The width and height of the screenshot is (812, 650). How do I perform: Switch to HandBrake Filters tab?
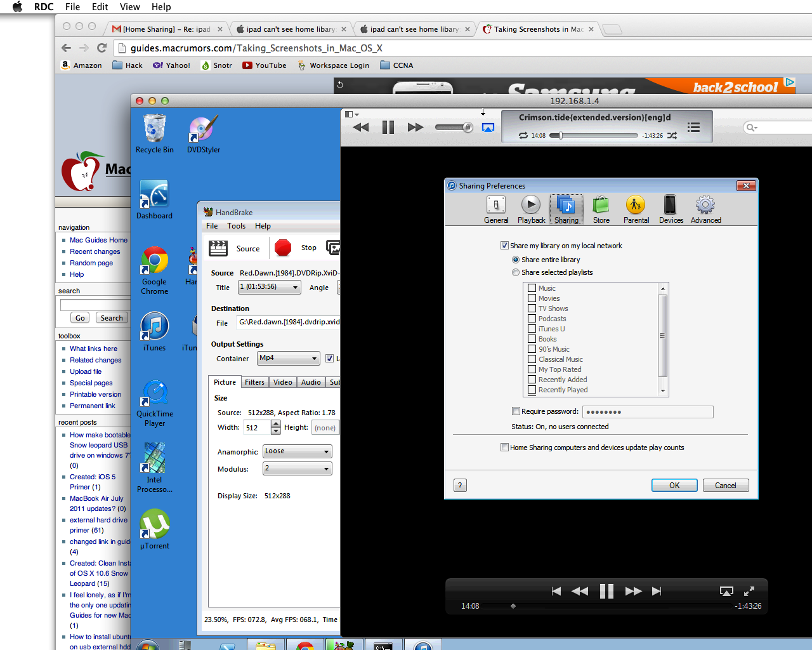pyautogui.click(x=254, y=382)
